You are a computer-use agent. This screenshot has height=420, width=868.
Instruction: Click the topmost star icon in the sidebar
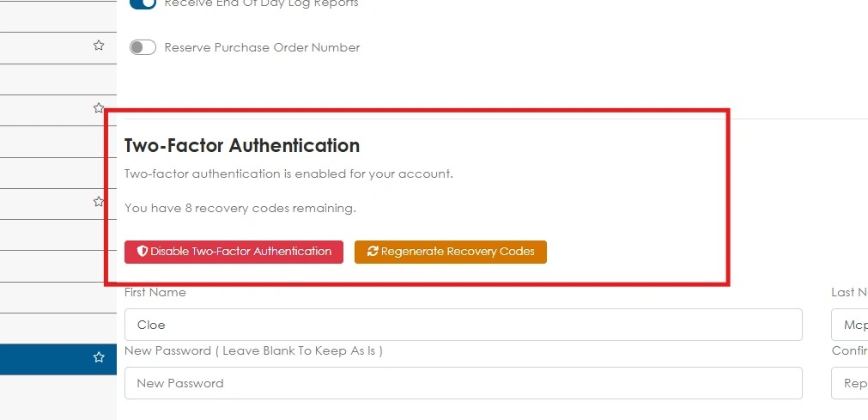(x=99, y=46)
